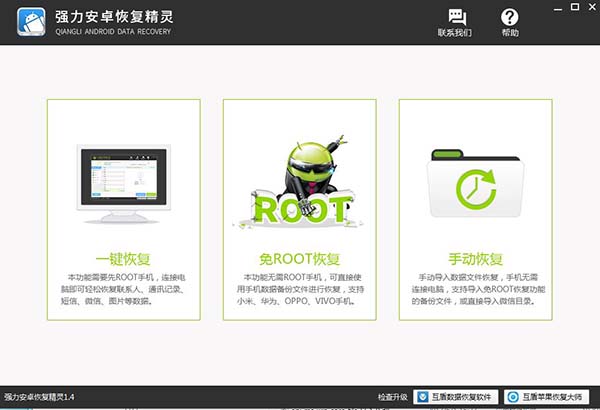
Task: Click the app logo icon in title bar
Action: click(31, 22)
